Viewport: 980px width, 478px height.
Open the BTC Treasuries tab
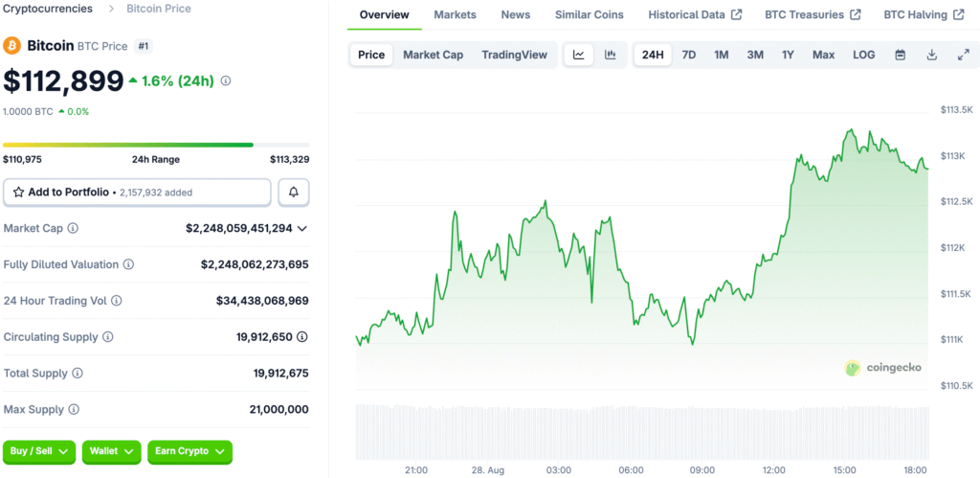[813, 14]
